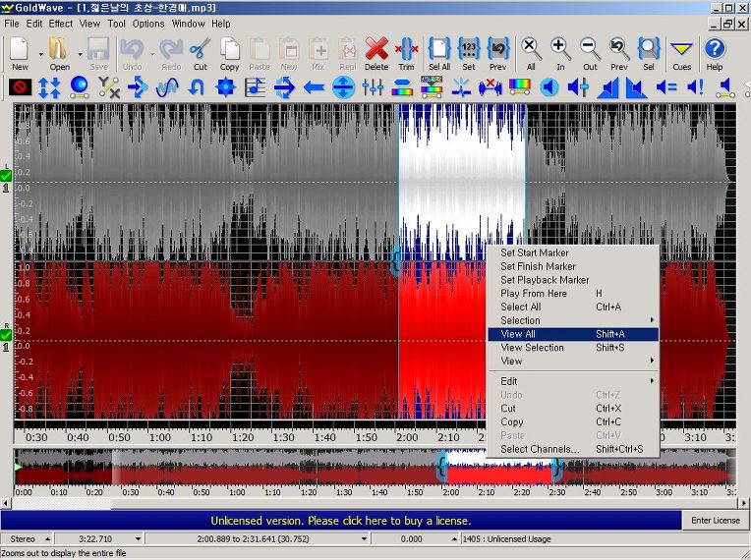Choose Set Finish Marker in context menu
Image resolution: width=751 pixels, height=560 pixels.
pyautogui.click(x=573, y=266)
